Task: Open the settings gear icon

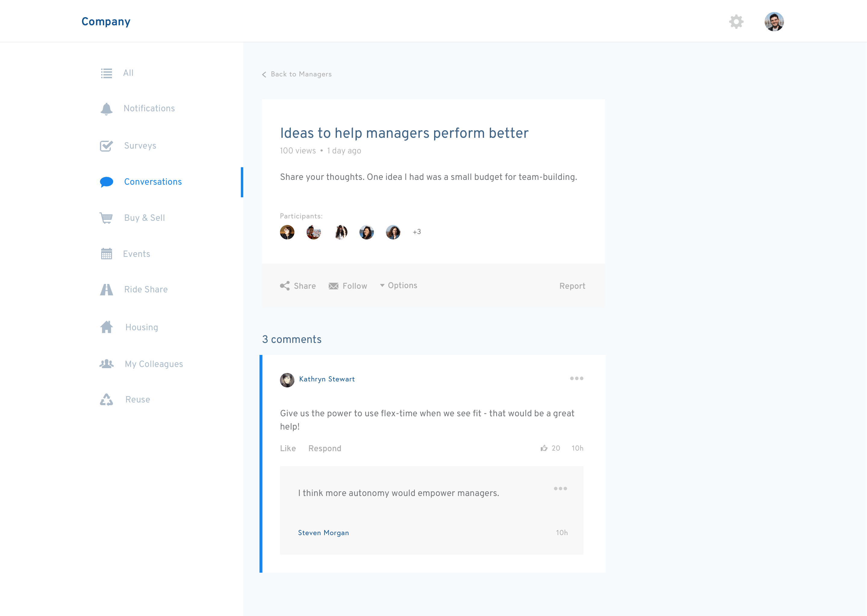Action: pos(736,22)
